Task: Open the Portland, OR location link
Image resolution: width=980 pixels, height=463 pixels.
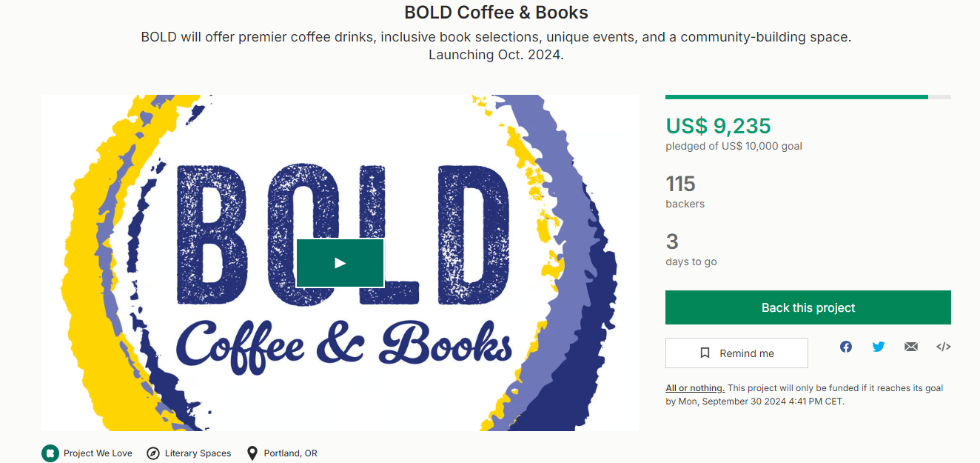Action: (x=290, y=453)
